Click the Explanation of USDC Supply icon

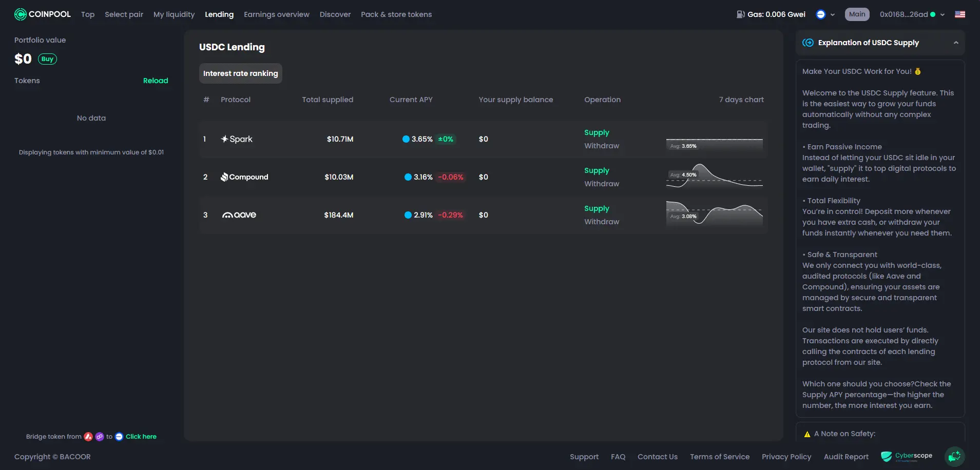tap(808, 43)
